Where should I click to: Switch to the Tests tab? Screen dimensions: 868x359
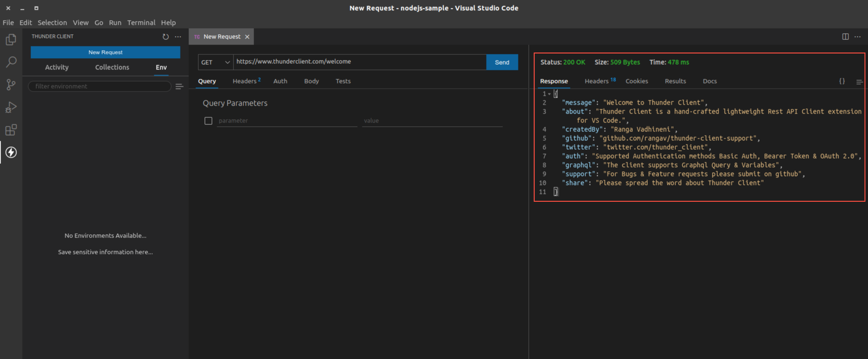pos(343,81)
